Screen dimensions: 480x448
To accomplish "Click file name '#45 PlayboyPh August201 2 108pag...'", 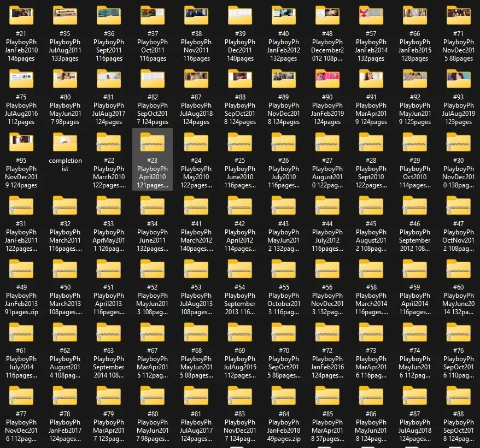I will (x=371, y=236).
